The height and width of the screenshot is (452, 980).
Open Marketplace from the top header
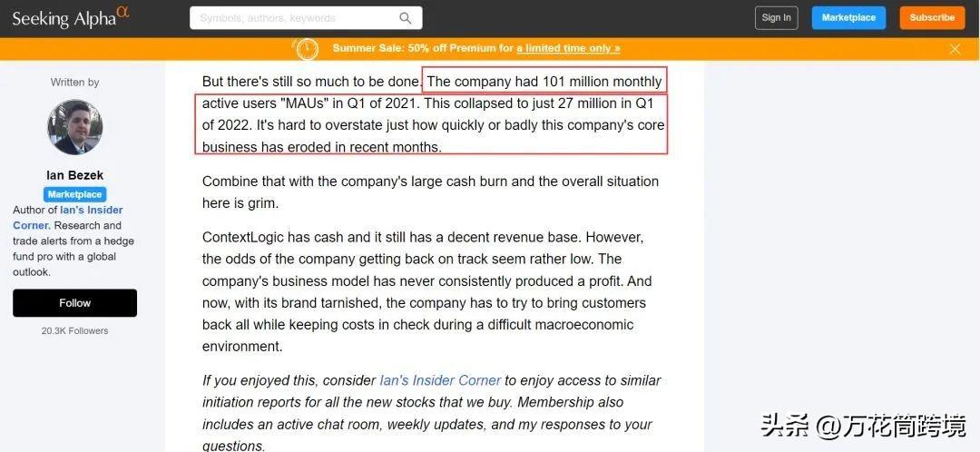[x=848, y=17]
